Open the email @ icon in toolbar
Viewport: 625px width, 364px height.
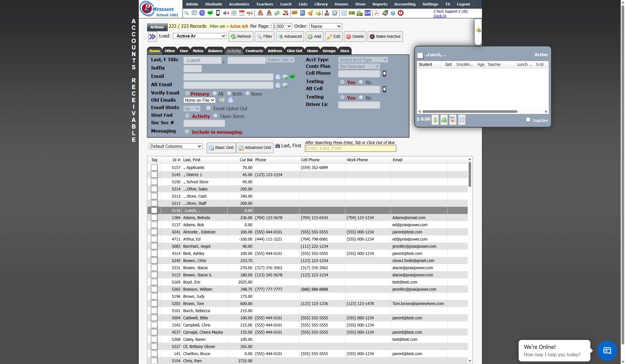[202, 13]
